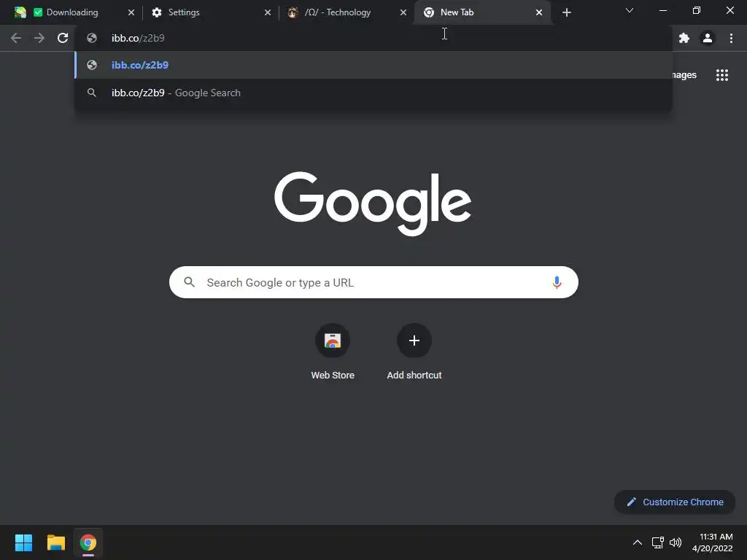
Task: Show hidden system tray icons
Action: pyautogui.click(x=638, y=542)
